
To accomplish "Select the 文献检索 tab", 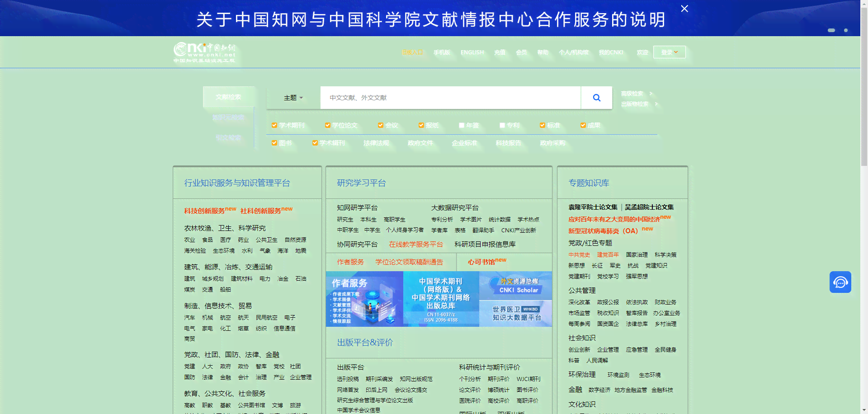I will (228, 97).
